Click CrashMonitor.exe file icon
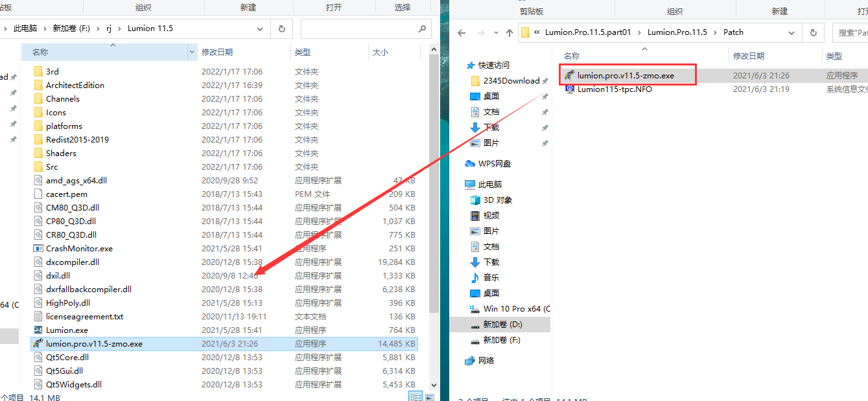The height and width of the screenshot is (401, 868). tap(38, 248)
